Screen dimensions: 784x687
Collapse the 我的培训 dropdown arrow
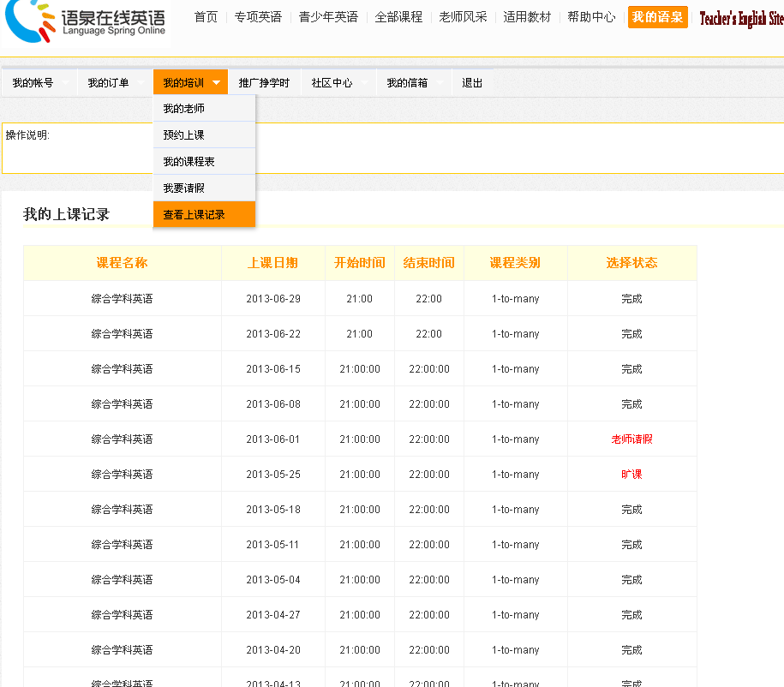point(217,83)
